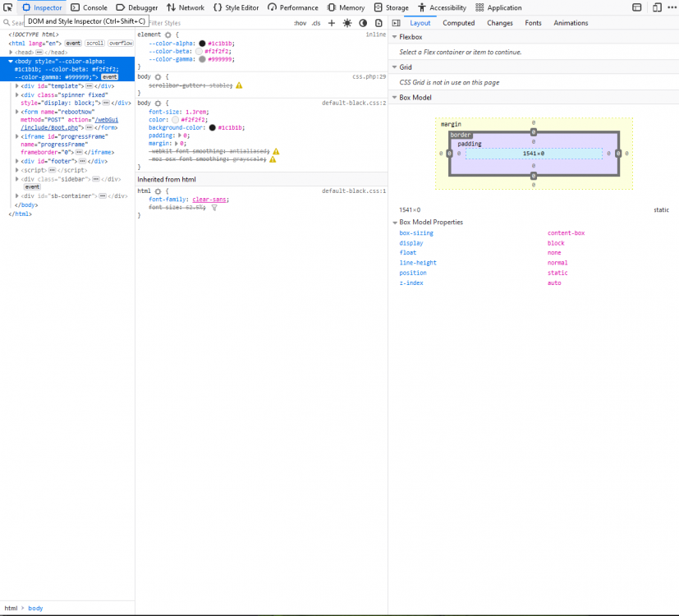The width and height of the screenshot is (679, 616).
Task: Open responsive design mode icon
Action: click(657, 7)
